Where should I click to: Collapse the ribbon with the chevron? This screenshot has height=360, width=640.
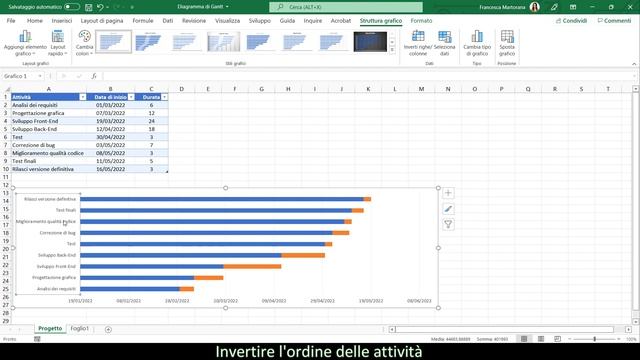click(x=634, y=64)
